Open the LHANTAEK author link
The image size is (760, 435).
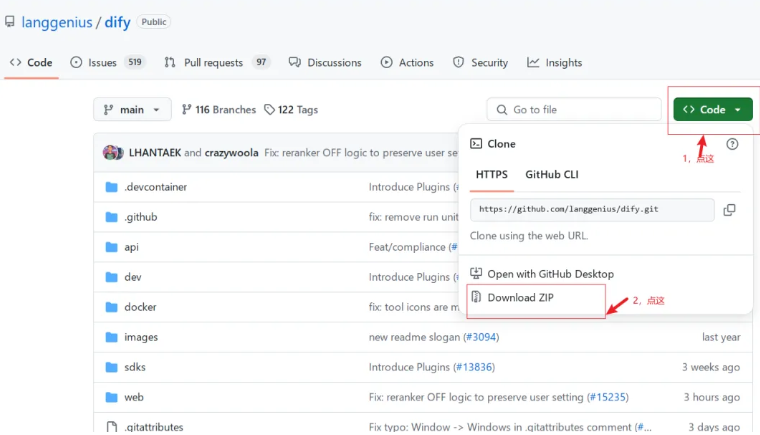[155, 153]
